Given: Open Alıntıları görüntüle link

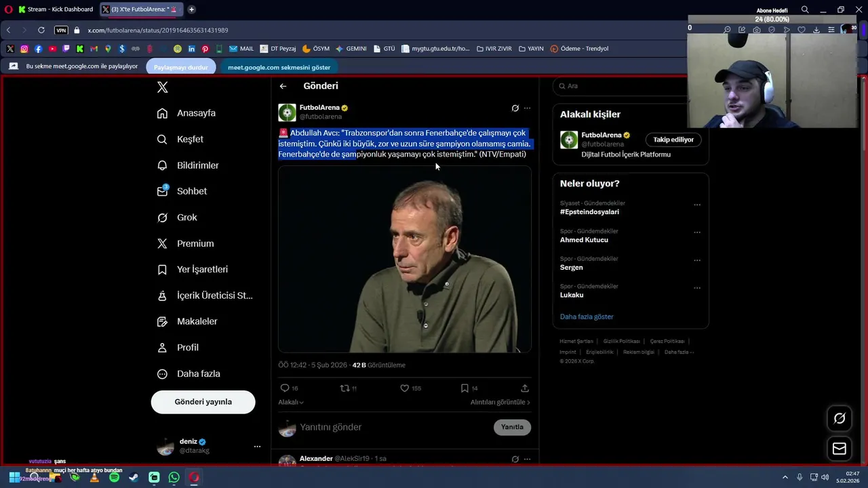Looking at the screenshot, I should tap(500, 402).
